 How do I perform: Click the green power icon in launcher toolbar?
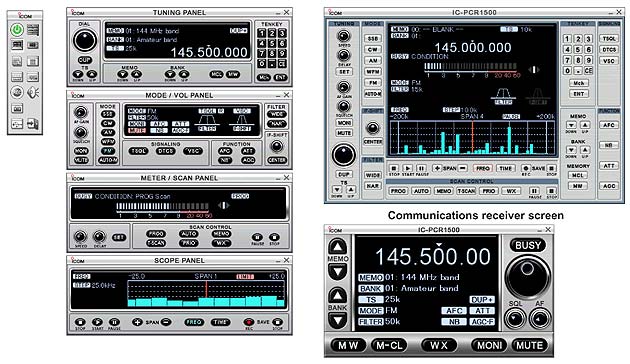[17, 30]
